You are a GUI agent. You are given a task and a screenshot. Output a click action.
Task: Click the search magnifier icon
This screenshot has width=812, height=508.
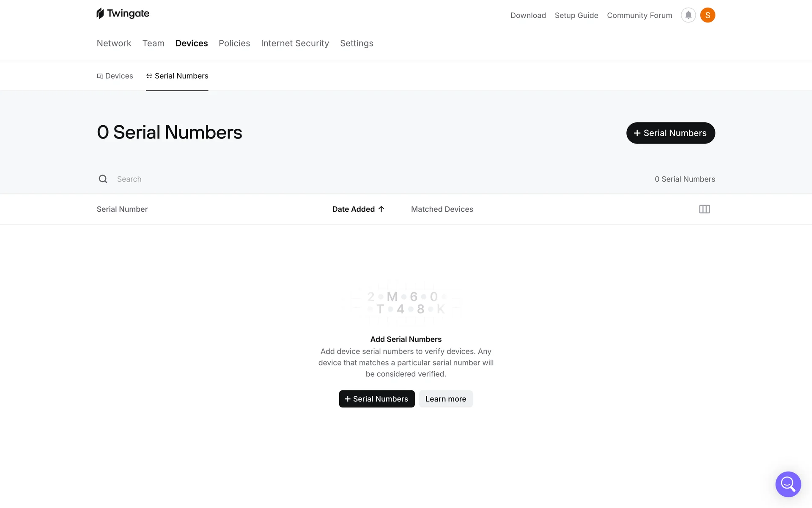[103, 179]
